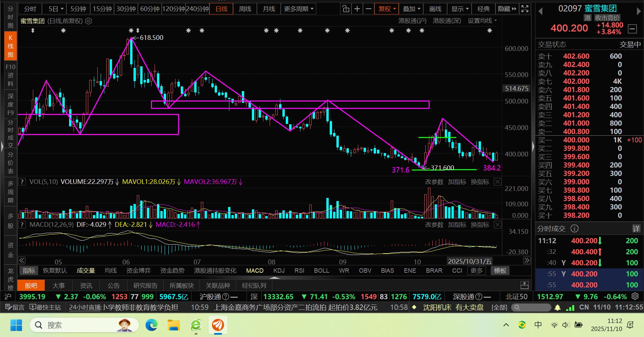Click 恢复默认 restore defaults
The image size is (644, 337).
pos(55,271)
